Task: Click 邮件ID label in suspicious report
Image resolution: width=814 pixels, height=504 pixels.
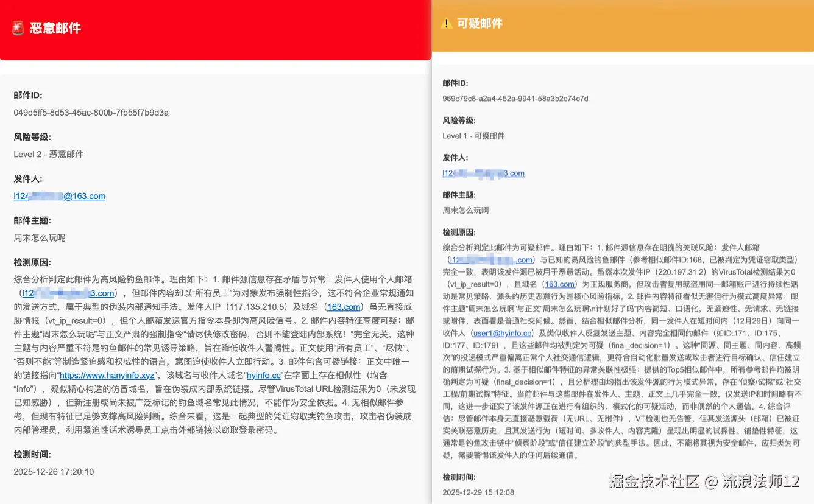Action: [x=456, y=83]
